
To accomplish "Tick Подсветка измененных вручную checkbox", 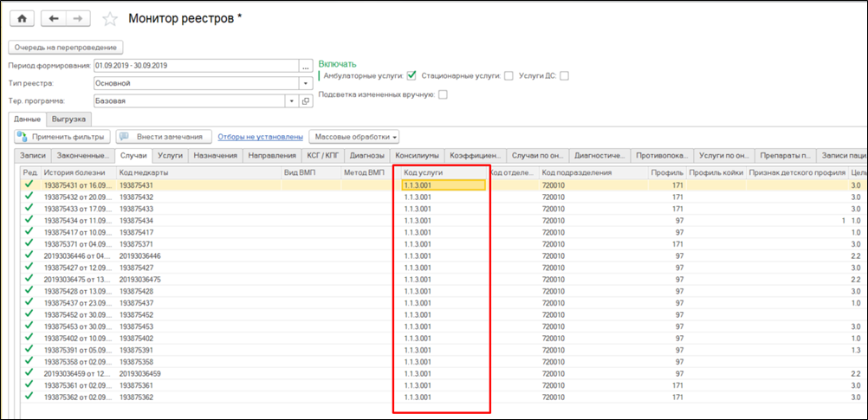I will (x=443, y=94).
